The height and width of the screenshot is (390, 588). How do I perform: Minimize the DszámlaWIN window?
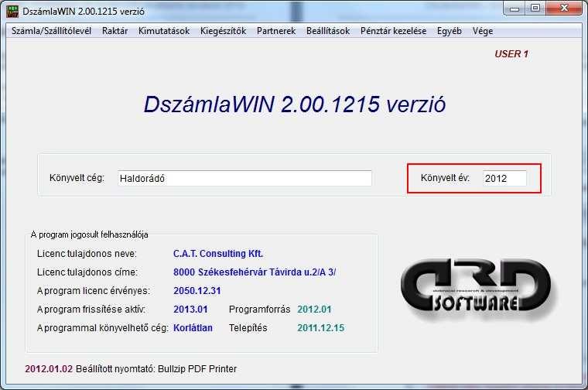point(514,9)
